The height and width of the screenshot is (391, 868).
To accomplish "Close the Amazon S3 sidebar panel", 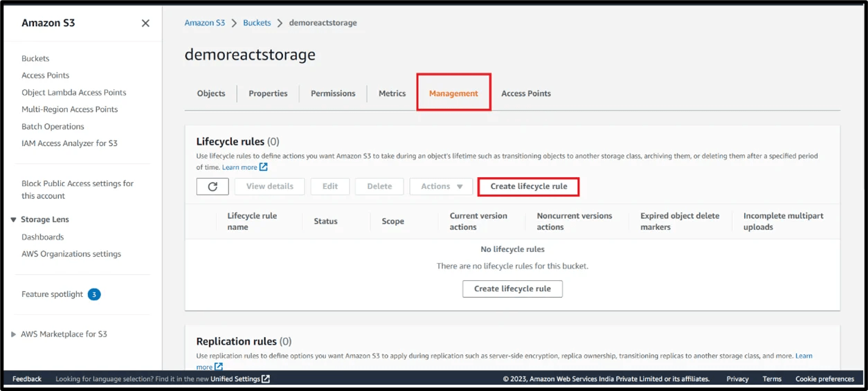I will pos(145,23).
